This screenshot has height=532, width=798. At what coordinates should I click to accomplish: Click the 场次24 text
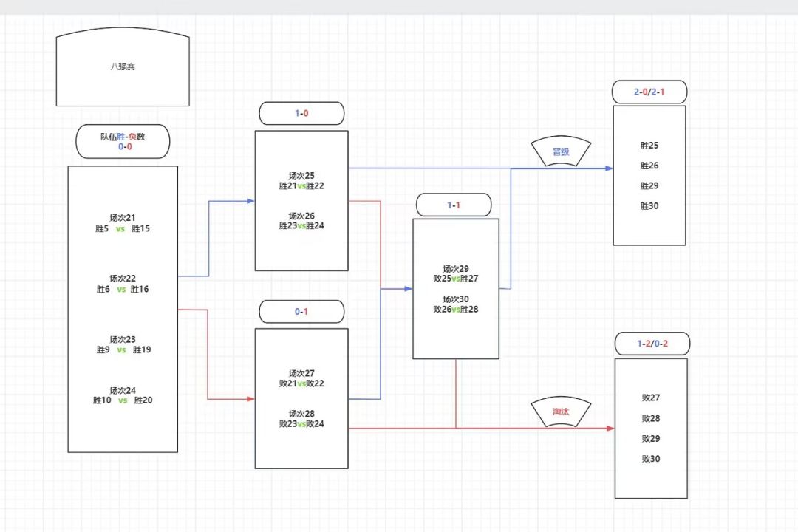tap(123, 390)
